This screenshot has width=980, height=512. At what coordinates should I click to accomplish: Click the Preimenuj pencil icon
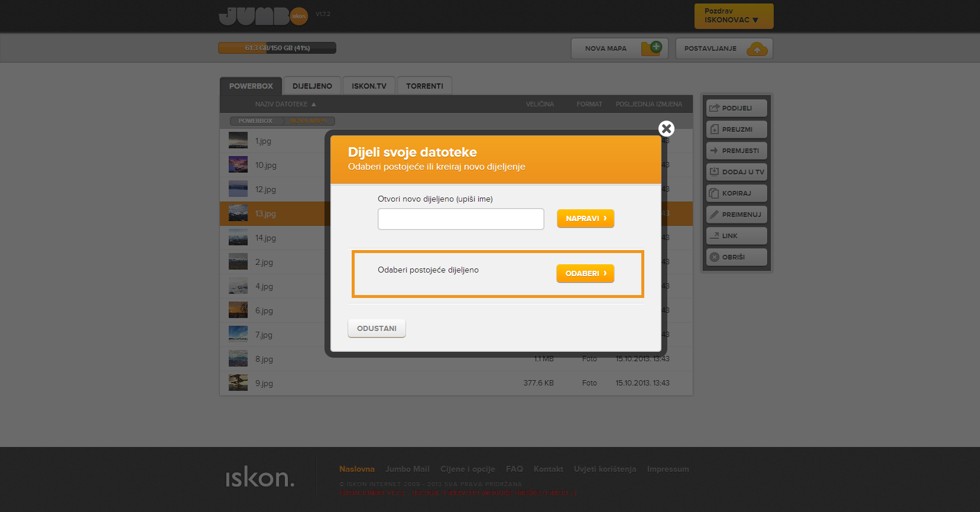(714, 215)
